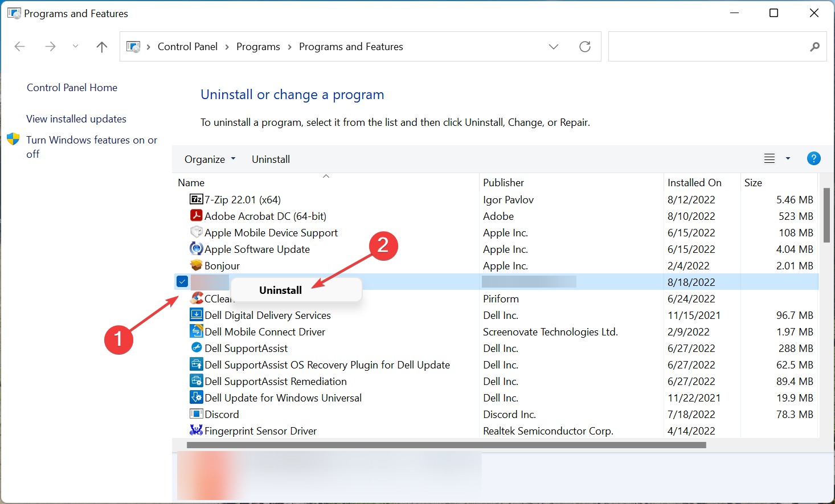Open the help question mark icon
The image size is (835, 504).
(x=814, y=159)
